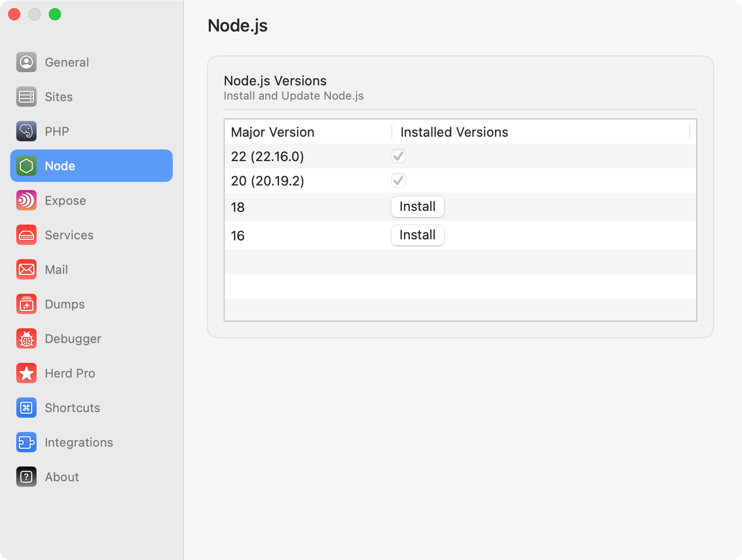
Task: Open the About question-mark icon
Action: pos(26,477)
